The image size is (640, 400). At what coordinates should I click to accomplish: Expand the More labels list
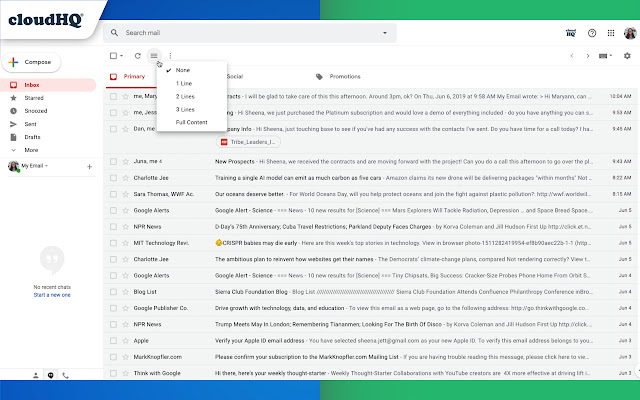click(x=32, y=149)
